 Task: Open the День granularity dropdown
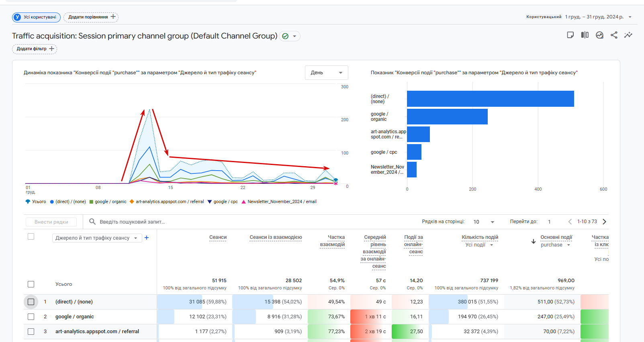coord(326,73)
